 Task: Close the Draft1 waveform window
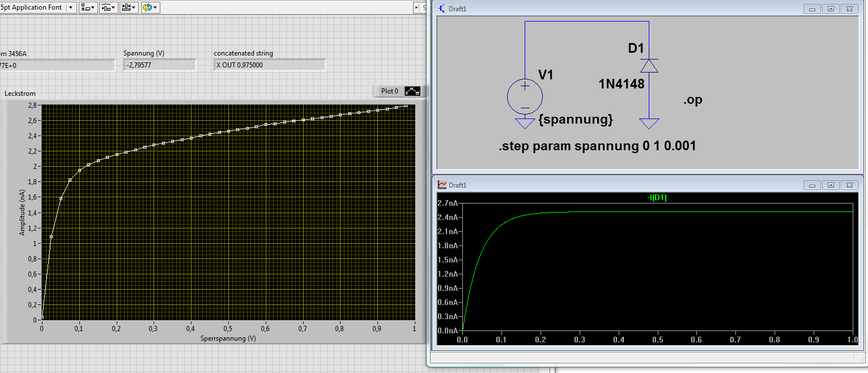(x=849, y=185)
